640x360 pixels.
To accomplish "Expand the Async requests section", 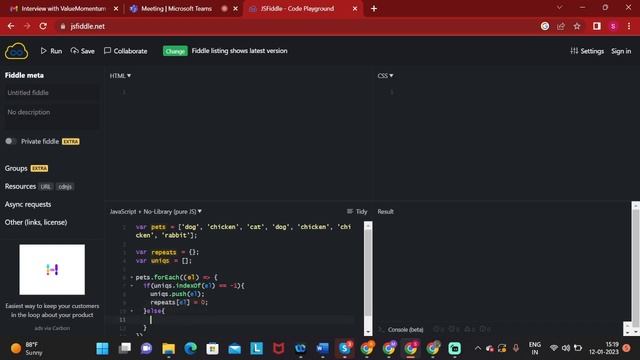I will pos(28,204).
